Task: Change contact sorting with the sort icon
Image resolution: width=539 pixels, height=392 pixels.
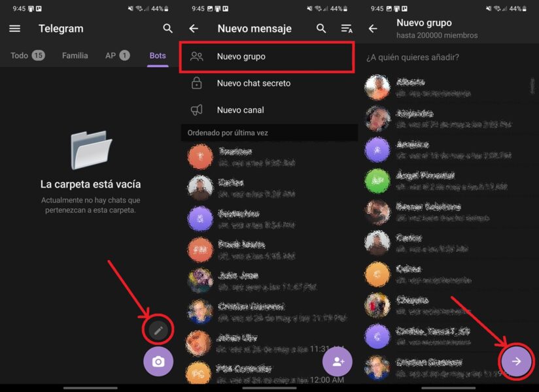Action: tap(347, 29)
